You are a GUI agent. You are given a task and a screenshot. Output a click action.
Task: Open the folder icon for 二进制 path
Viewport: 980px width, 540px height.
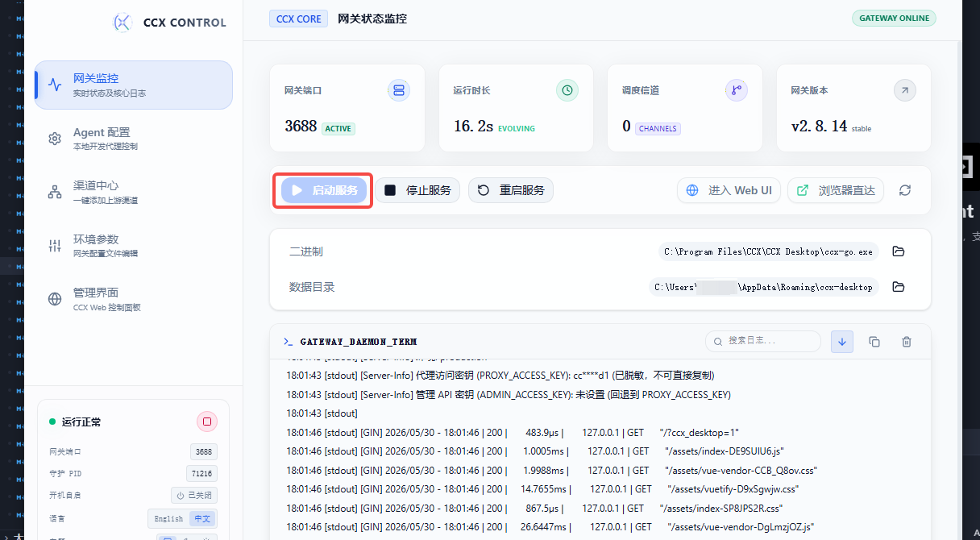pyautogui.click(x=899, y=251)
